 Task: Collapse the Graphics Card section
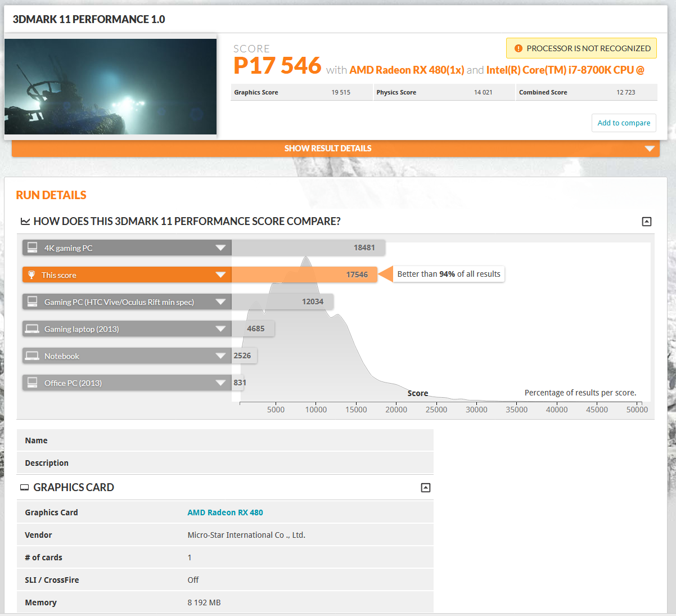coord(426,488)
